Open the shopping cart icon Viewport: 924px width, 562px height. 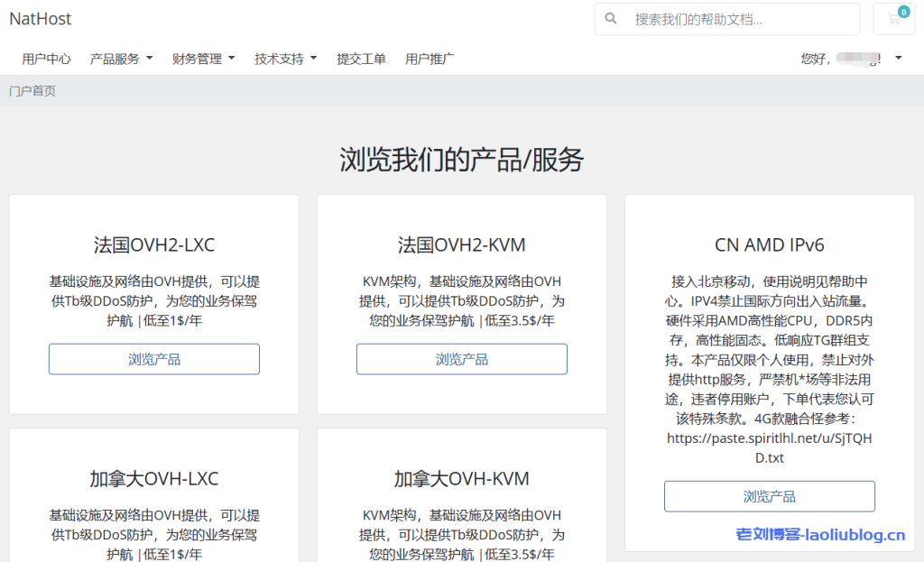click(893, 19)
